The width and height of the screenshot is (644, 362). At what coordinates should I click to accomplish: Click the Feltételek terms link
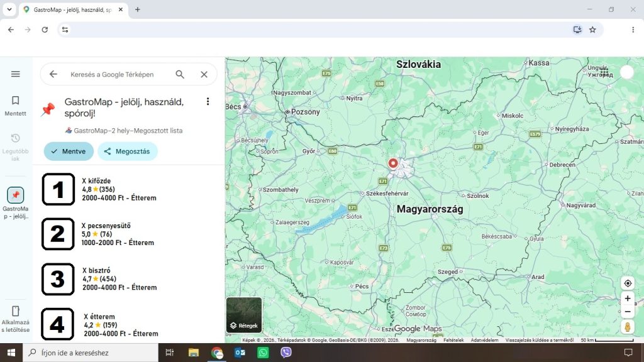453,340
